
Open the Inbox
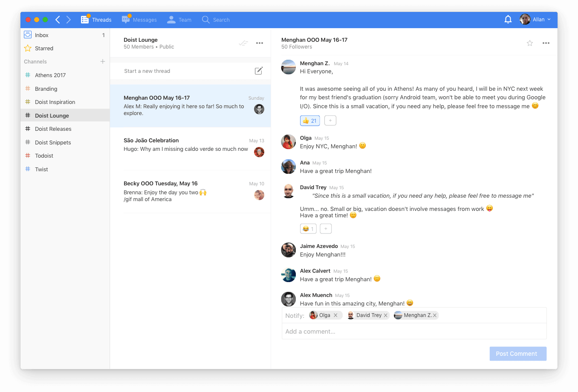pos(65,35)
